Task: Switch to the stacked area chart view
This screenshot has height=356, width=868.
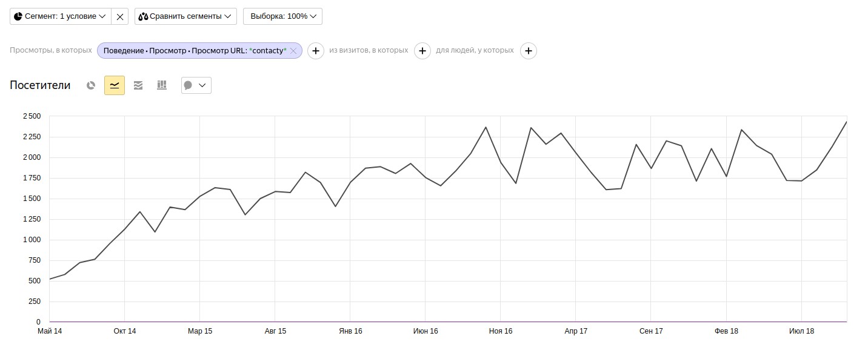Action: click(x=138, y=85)
